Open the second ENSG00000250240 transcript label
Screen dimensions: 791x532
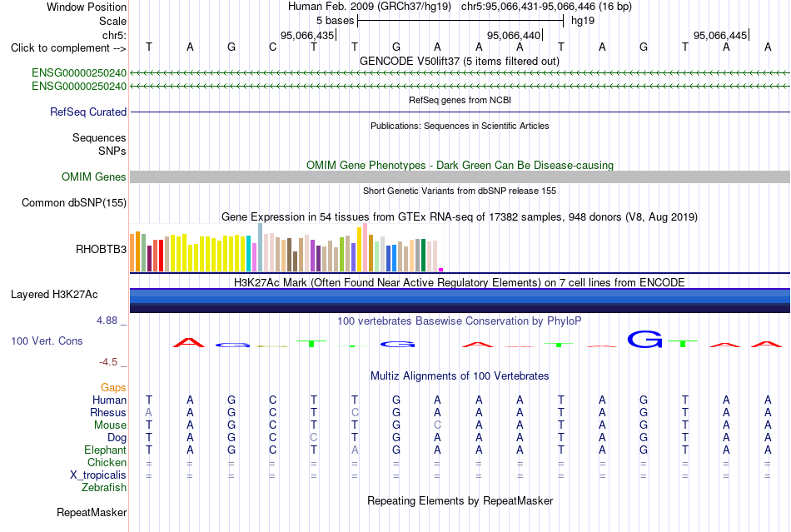pos(79,87)
